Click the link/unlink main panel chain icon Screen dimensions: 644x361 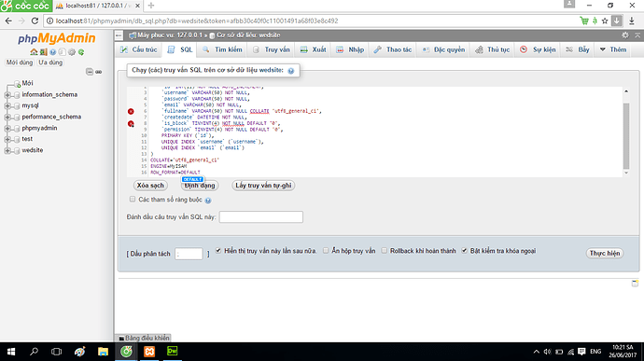point(99,72)
